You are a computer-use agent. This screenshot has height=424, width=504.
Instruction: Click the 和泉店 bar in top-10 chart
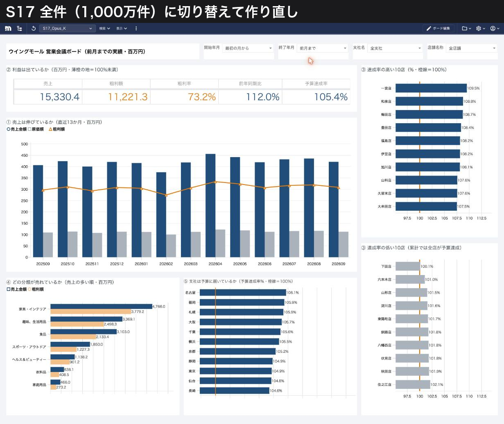tap(429, 101)
